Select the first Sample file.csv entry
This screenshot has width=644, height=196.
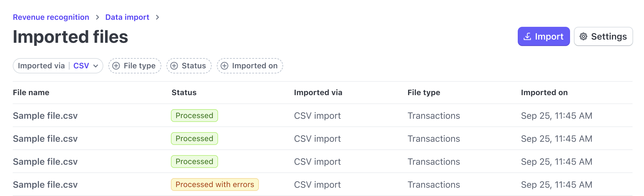pos(45,116)
